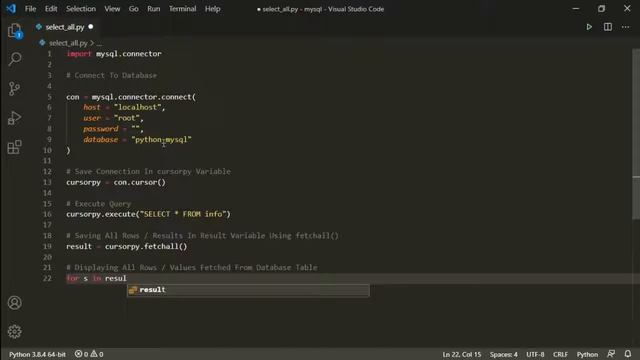Click 'resul' text on line 22
Viewport: 640px width, 360px height.
pyautogui.click(x=116, y=278)
